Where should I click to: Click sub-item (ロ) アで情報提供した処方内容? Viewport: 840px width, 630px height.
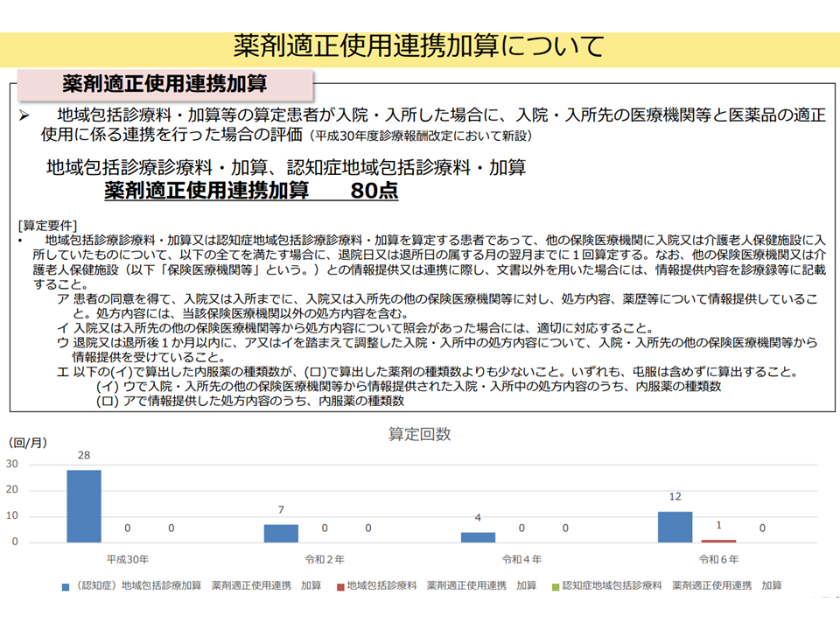tap(250, 401)
